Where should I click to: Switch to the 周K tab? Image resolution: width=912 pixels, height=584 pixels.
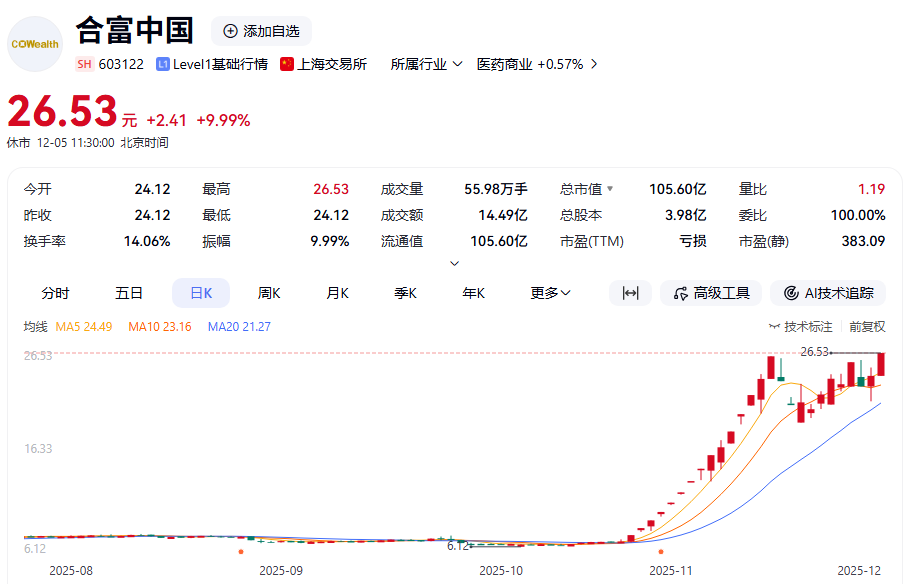point(269,293)
